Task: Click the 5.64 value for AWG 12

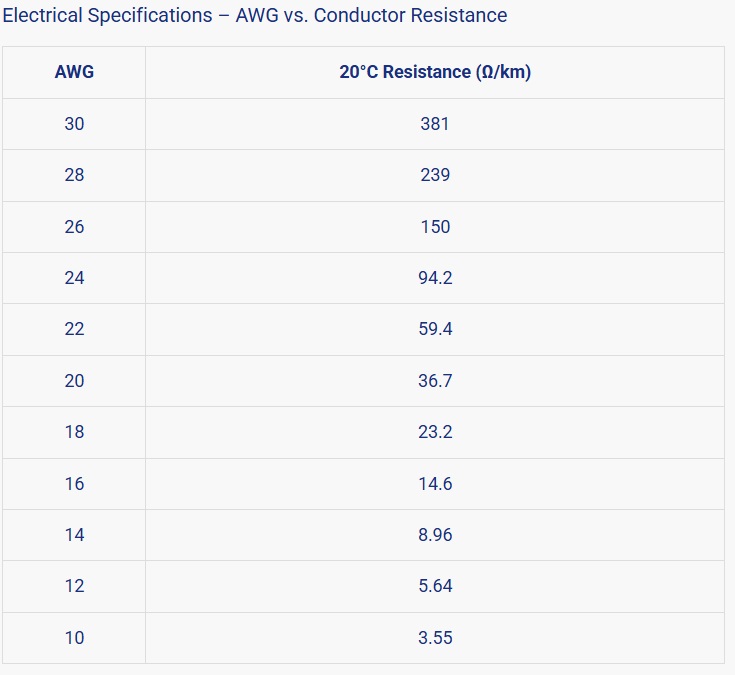Action: coord(435,586)
